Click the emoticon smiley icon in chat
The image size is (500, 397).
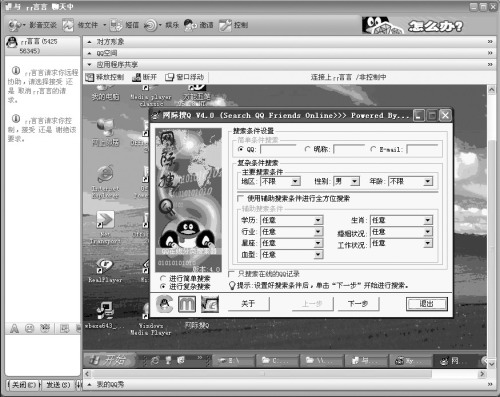(x=30, y=329)
